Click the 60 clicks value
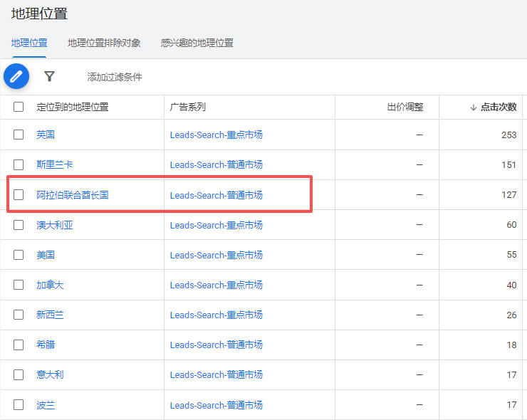The height and width of the screenshot is (420, 527). click(x=511, y=224)
